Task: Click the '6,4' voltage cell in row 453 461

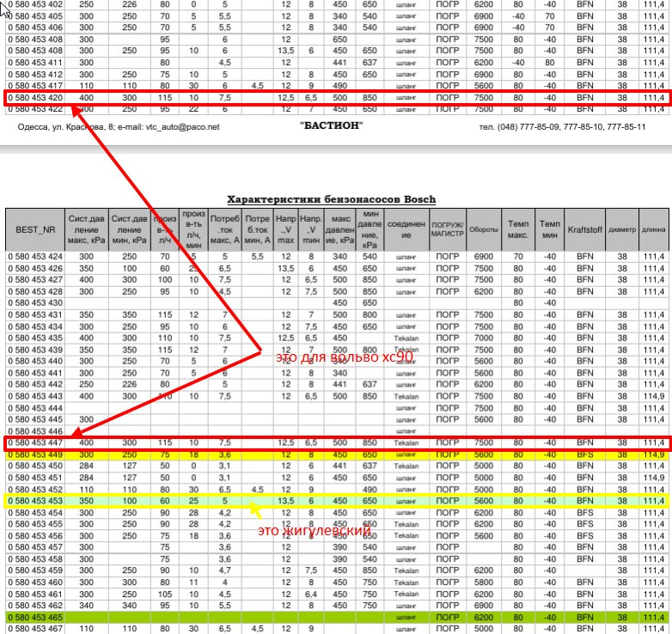Action: click(311, 594)
